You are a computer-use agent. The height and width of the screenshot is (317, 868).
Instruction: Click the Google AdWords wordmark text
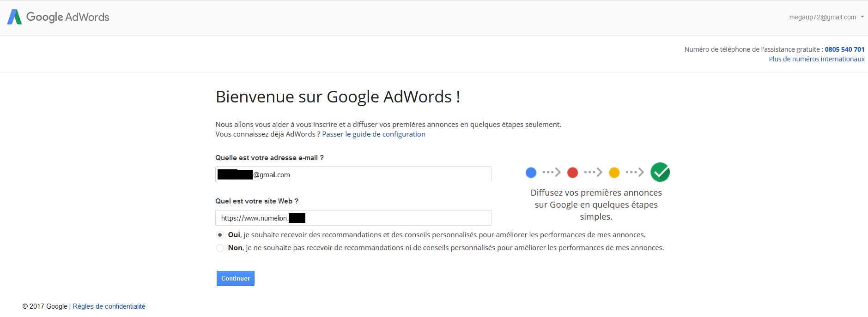pos(68,17)
